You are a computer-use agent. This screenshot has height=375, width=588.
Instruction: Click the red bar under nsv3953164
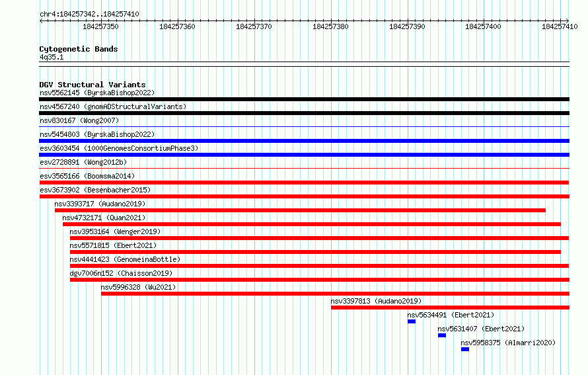320,238
